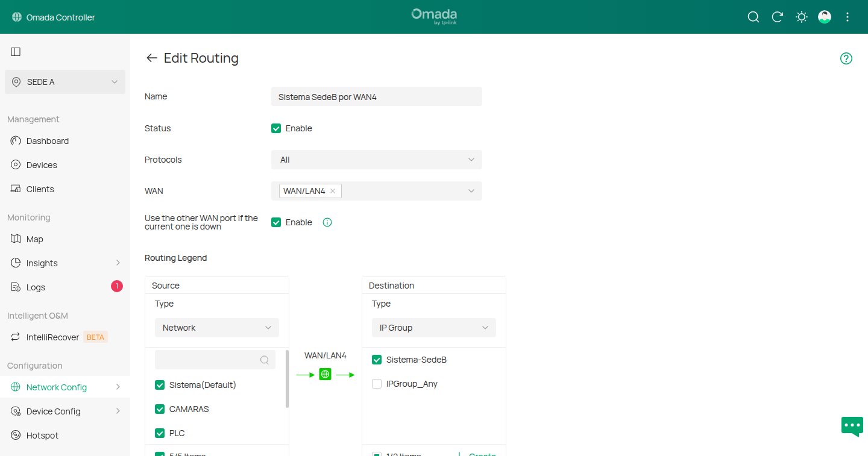The height and width of the screenshot is (456, 868).
Task: Open the three-dot more options menu
Action: [848, 17]
